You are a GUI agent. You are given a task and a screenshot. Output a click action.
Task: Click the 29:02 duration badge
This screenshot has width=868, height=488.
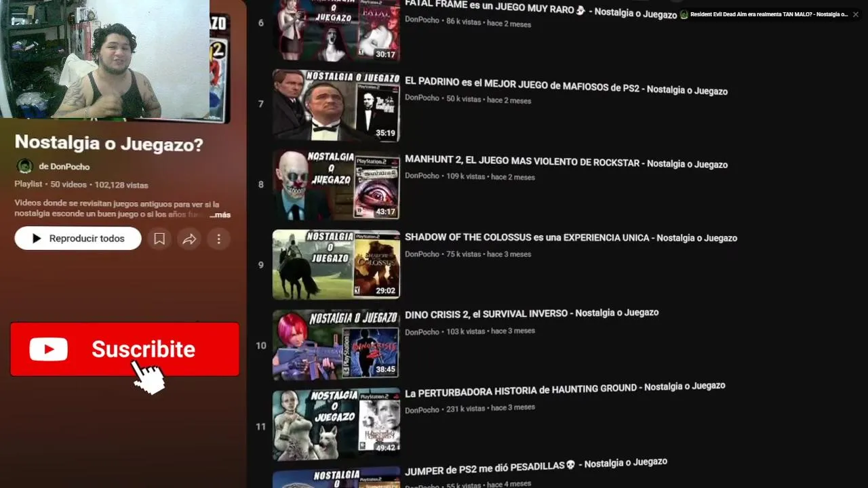[385, 291]
